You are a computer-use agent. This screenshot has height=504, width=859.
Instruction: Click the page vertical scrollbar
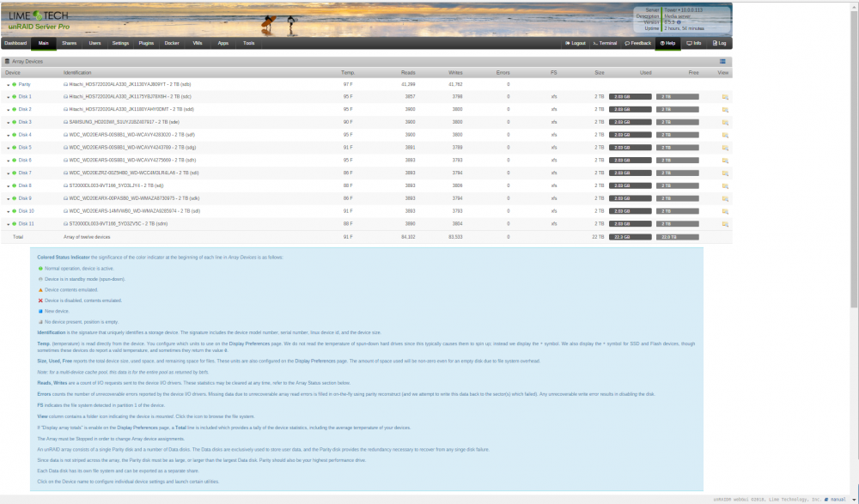pos(855,159)
